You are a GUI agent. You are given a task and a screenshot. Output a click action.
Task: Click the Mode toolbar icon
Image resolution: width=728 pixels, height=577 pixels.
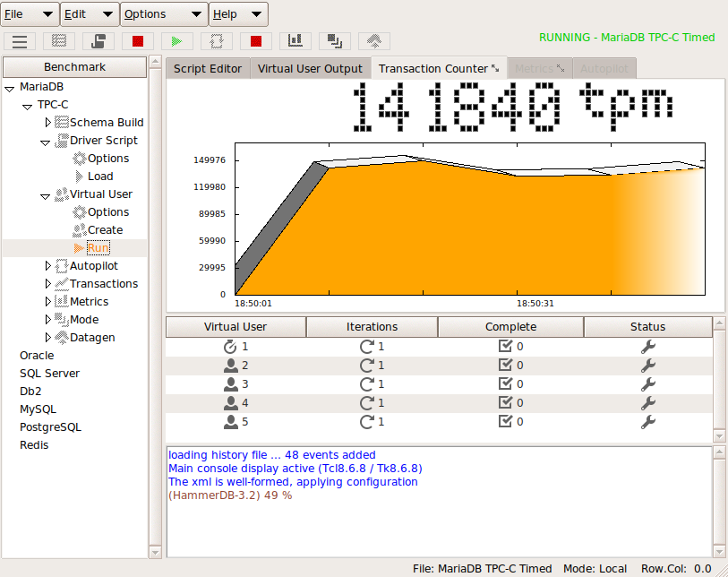(335, 41)
